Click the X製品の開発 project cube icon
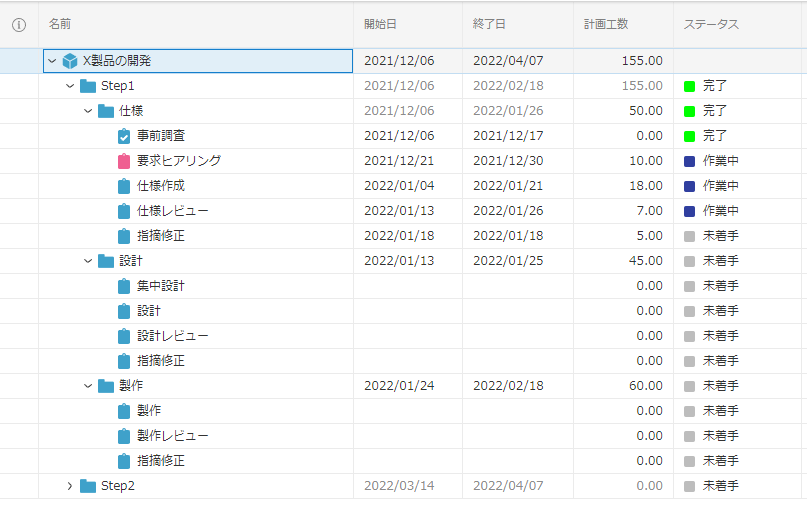Screen dimensions: 807x514 (70, 61)
